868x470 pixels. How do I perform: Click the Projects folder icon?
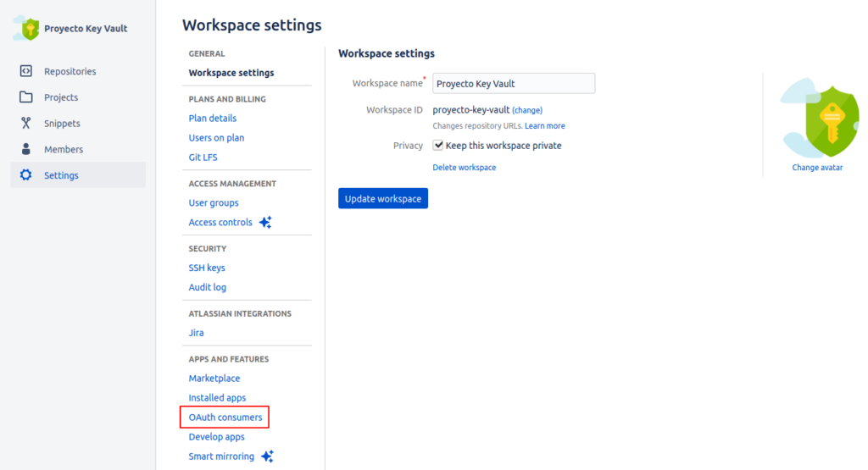[x=26, y=97]
